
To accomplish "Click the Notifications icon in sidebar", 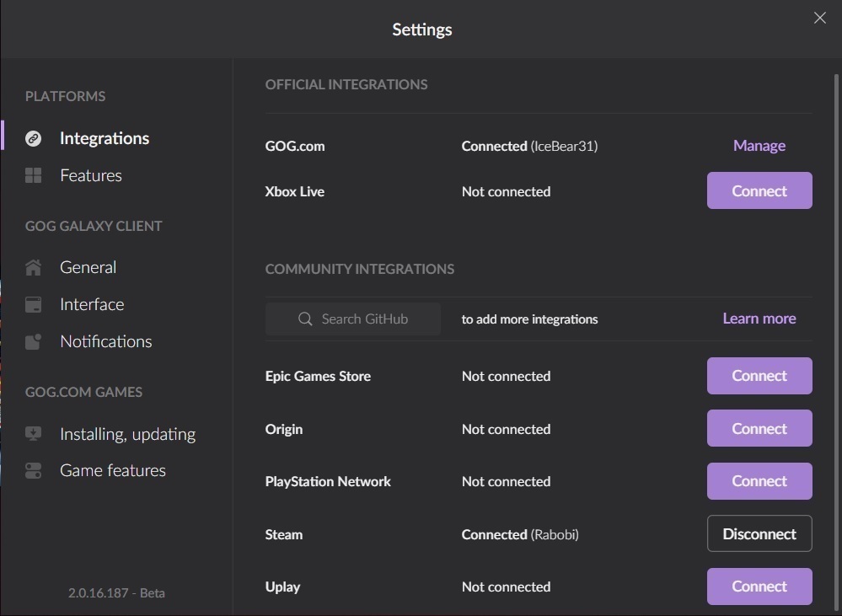I will tap(34, 342).
